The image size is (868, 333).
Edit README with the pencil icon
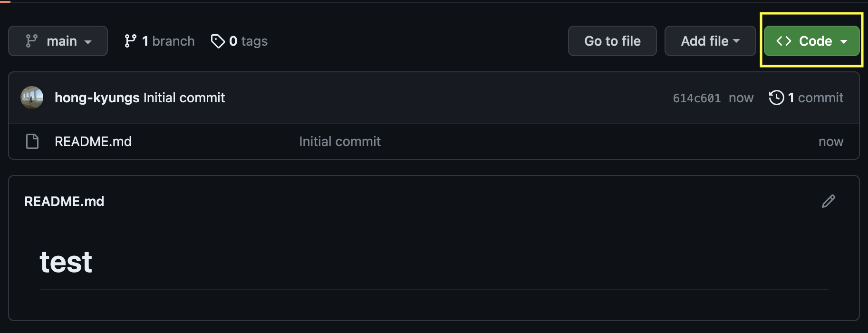[x=829, y=201]
